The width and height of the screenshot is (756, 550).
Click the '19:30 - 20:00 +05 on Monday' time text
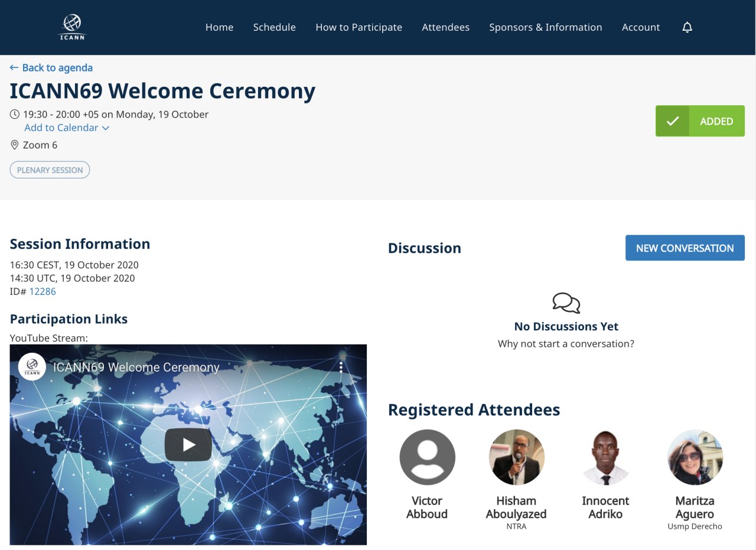116,114
